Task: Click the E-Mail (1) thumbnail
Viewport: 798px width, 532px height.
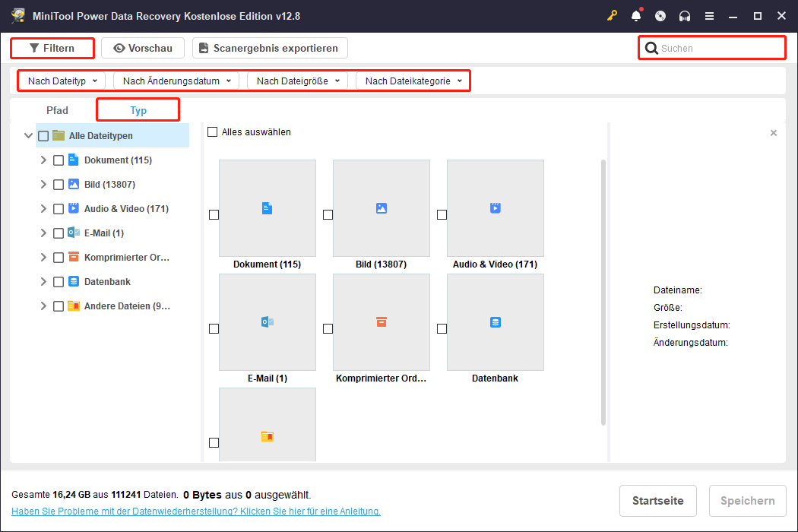Action: 267,322
